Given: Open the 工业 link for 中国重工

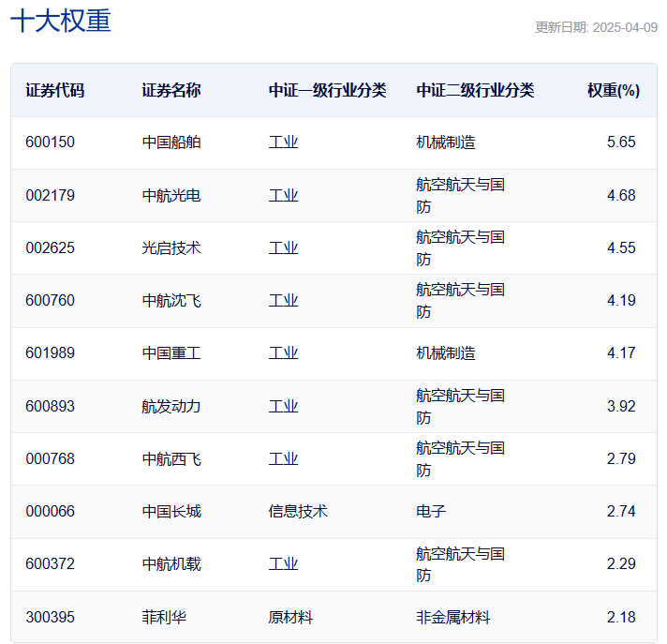Looking at the screenshot, I should pos(283,353).
